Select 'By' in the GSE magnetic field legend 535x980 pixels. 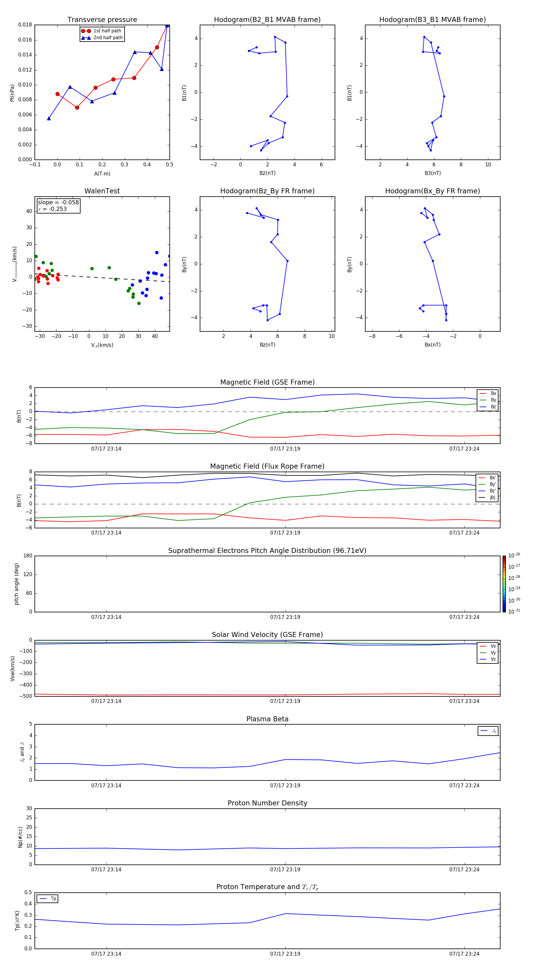pos(488,400)
